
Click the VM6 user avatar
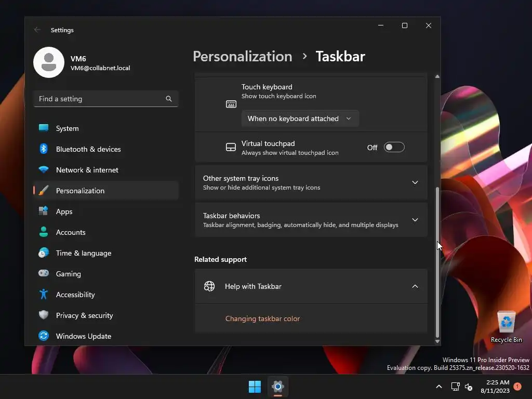[x=49, y=62]
